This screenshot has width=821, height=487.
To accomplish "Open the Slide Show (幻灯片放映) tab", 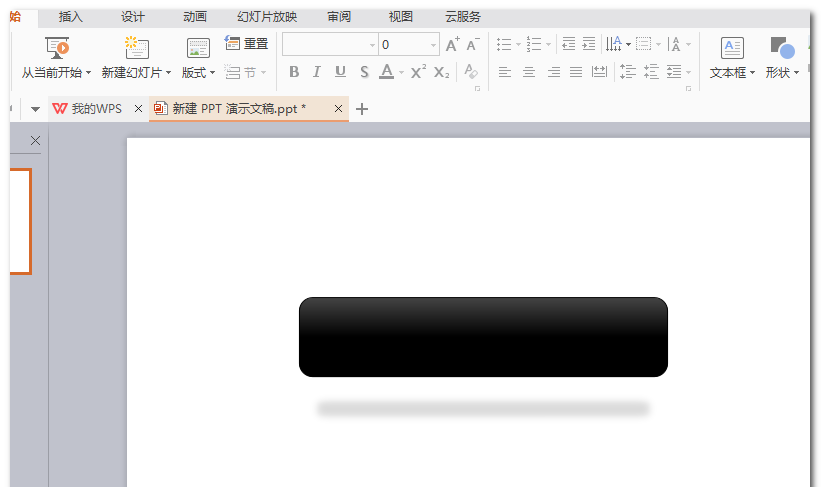I will coord(267,17).
